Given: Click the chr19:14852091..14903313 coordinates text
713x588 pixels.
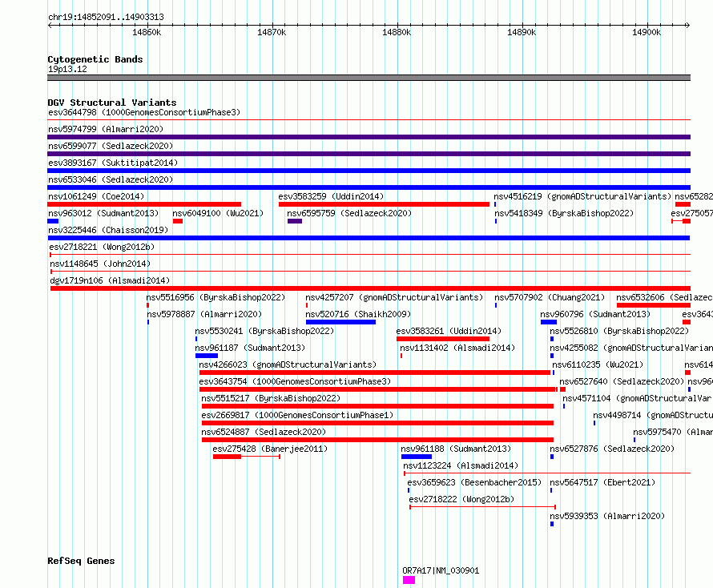Looking at the screenshot, I should pyautogui.click(x=106, y=18).
